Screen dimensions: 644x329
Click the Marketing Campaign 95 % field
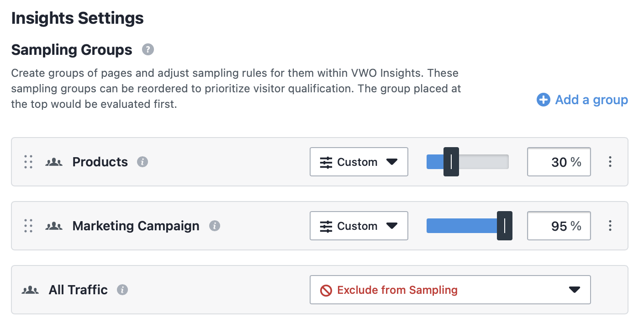[x=559, y=226]
